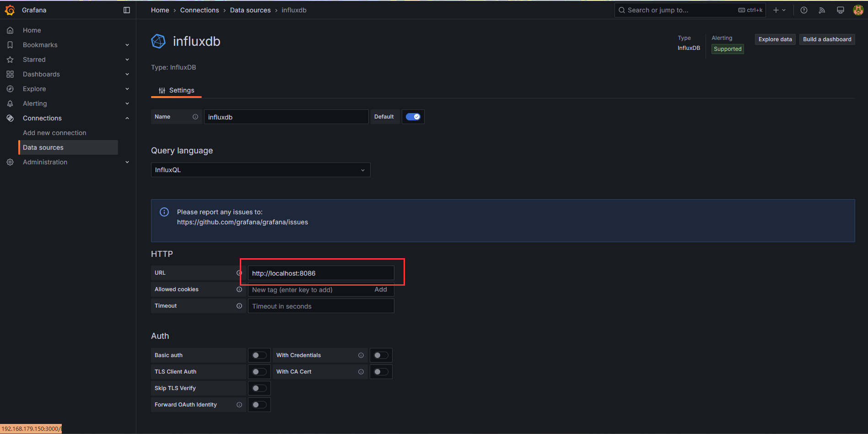Click the With Credentials info icon
This screenshot has width=868, height=434.
[361, 355]
